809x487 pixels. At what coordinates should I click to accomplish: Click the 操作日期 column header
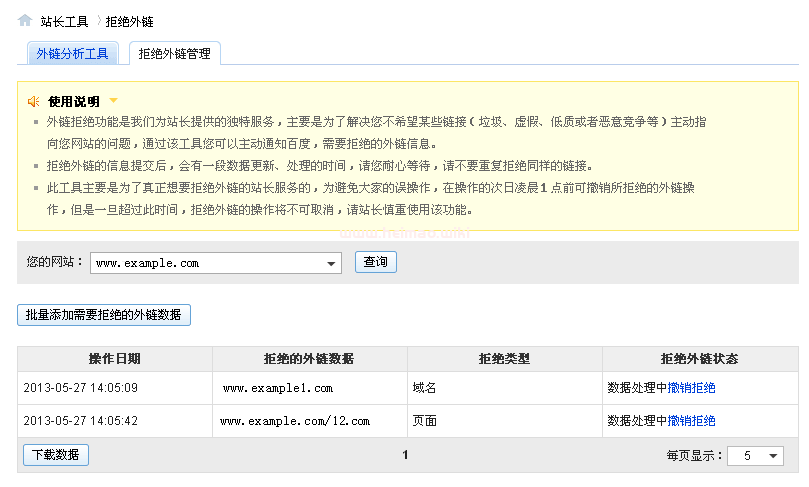pos(114,359)
